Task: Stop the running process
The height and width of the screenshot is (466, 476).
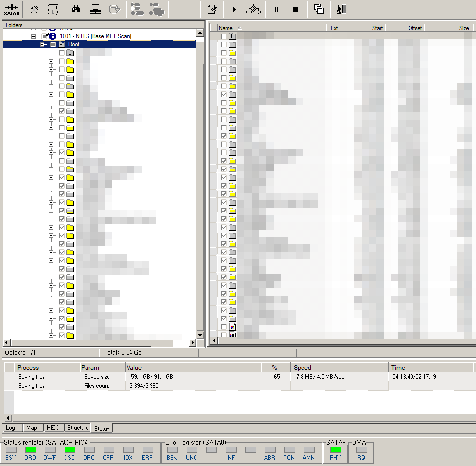Action: [295, 10]
